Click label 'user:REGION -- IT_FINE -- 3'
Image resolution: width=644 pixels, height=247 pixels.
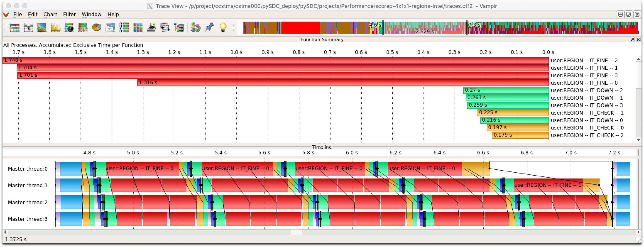click(584, 76)
